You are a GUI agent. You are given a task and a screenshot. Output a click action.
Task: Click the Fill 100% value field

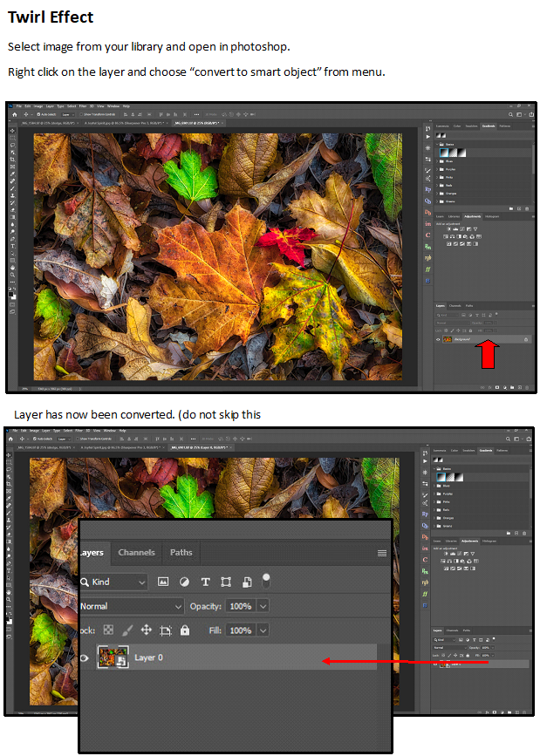(x=240, y=630)
